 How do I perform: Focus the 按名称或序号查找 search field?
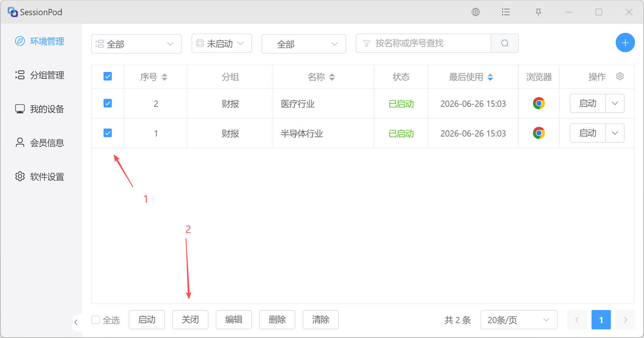tap(423, 43)
